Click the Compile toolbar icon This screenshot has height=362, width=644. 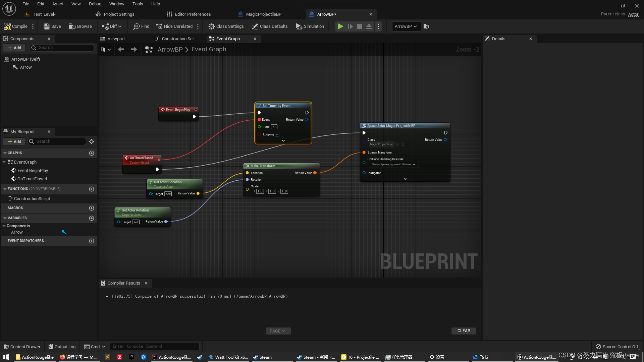click(8, 26)
